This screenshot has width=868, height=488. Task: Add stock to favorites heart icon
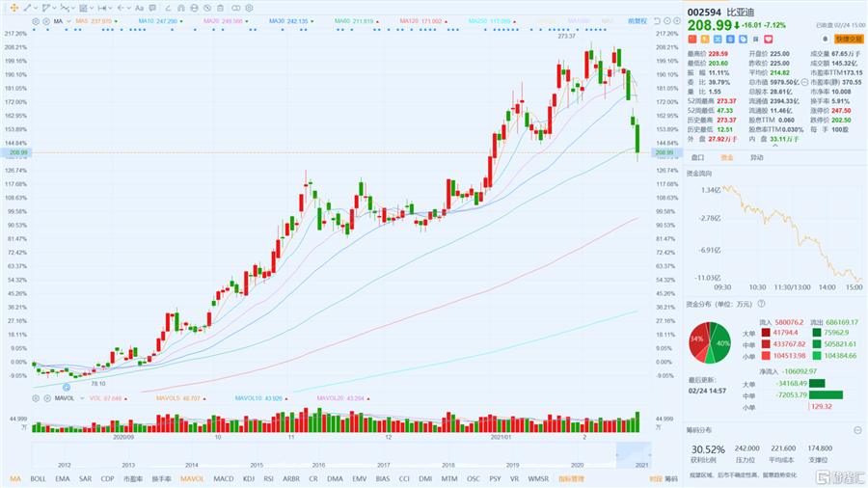click(x=769, y=40)
